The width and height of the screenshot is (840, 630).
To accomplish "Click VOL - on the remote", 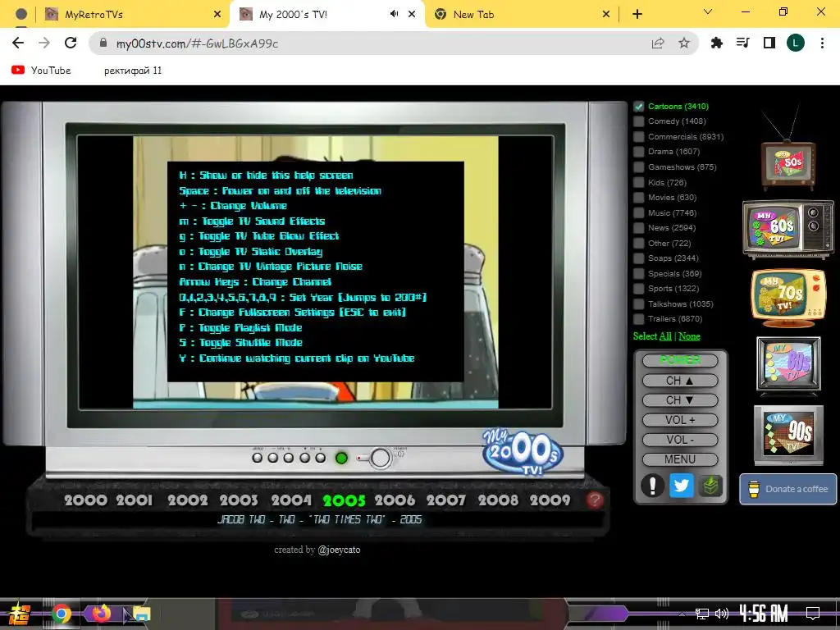I will click(680, 440).
